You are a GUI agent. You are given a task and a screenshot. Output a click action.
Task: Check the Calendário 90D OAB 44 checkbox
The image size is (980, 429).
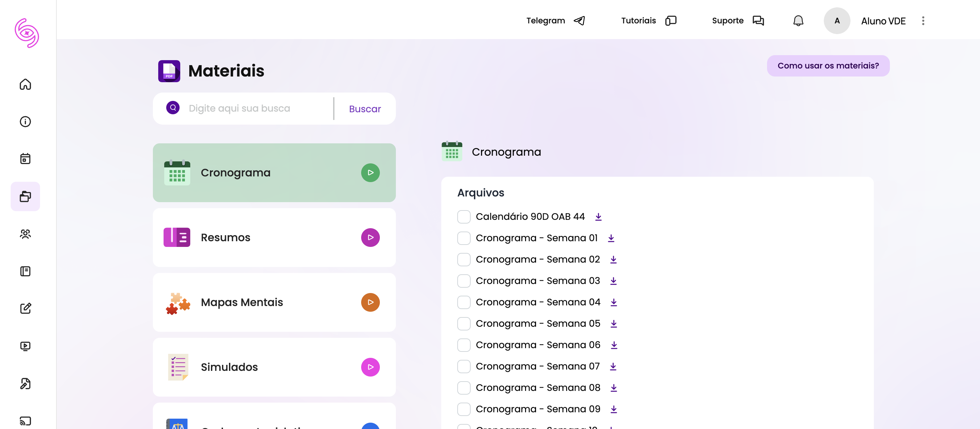pyautogui.click(x=463, y=217)
